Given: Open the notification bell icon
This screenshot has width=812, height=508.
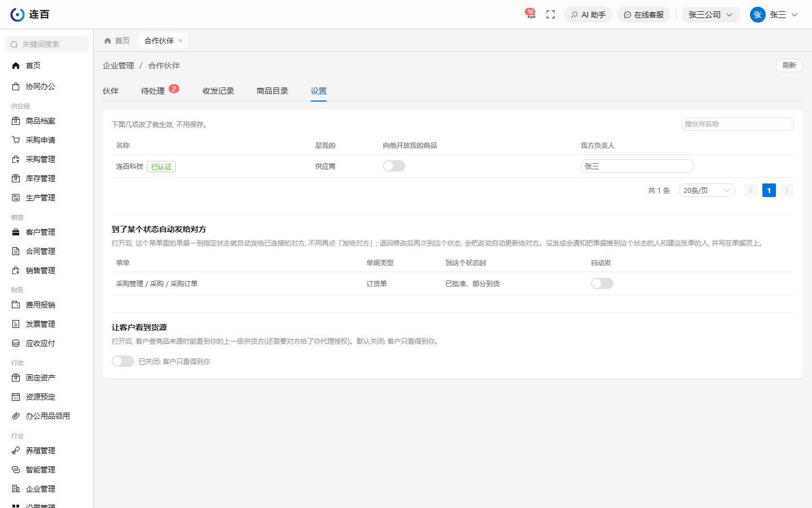Looking at the screenshot, I should (531, 15).
